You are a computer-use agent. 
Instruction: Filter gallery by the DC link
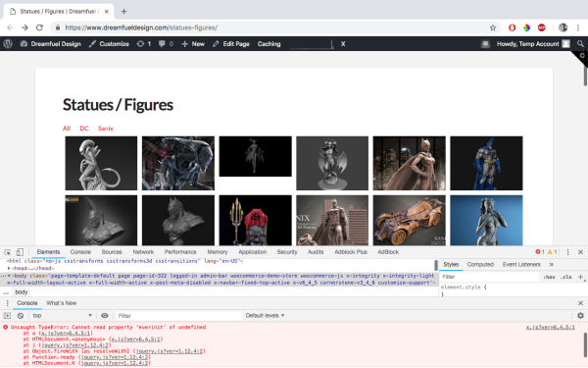84,128
